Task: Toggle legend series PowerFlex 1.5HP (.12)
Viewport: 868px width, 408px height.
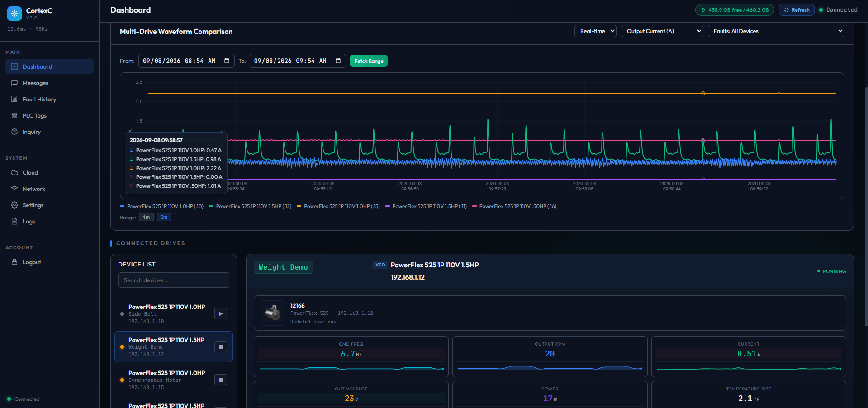Action: point(250,206)
